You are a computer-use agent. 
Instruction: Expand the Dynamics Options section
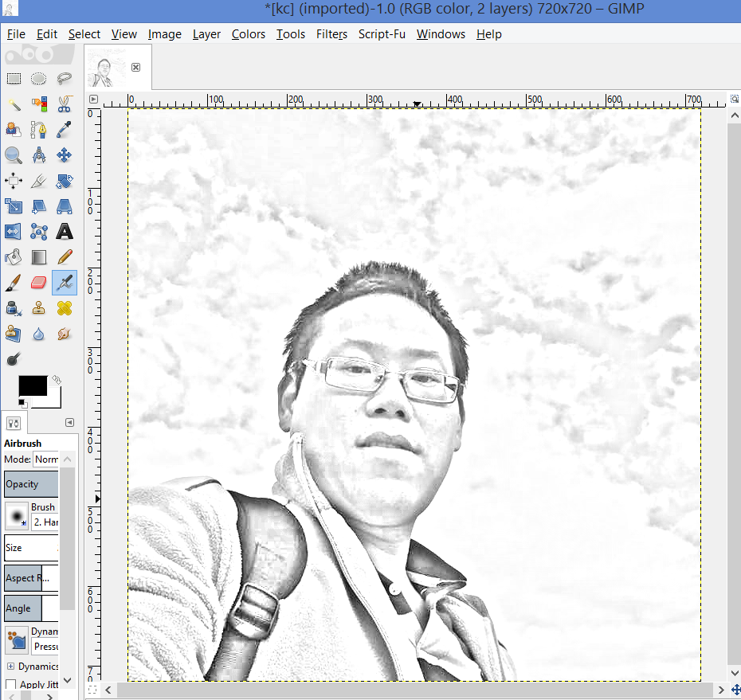tap(11, 667)
